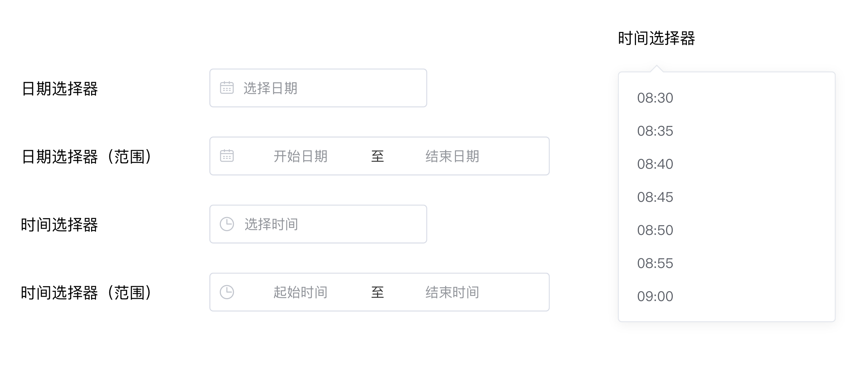This screenshot has height=365, width=868.
Task: Click 至 separator in date range field
Action: click(x=377, y=156)
